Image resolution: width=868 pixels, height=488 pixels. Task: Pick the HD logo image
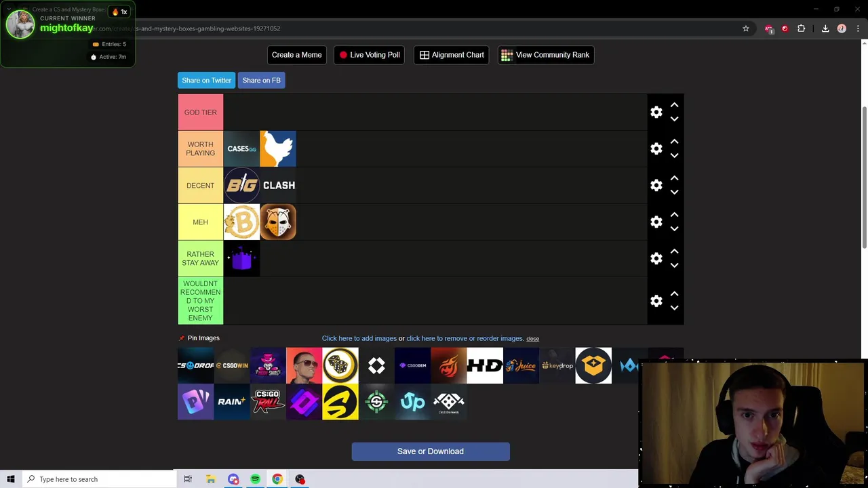[x=485, y=365]
